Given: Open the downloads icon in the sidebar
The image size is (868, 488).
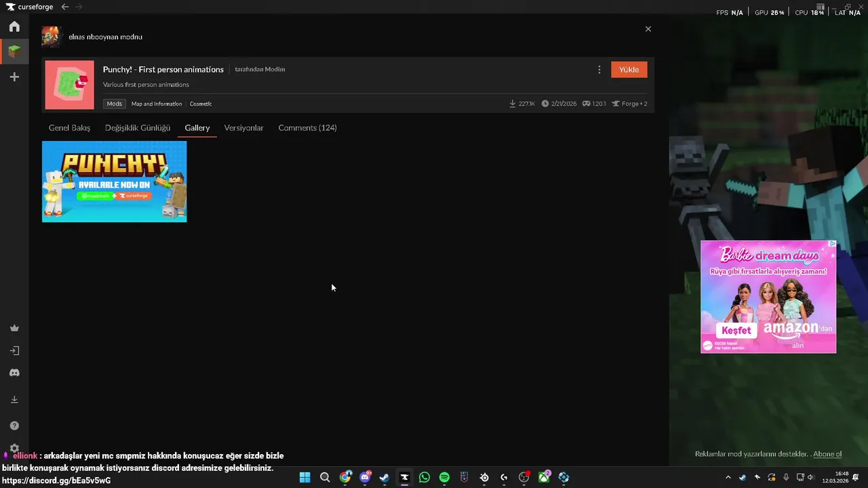Looking at the screenshot, I should (x=14, y=400).
